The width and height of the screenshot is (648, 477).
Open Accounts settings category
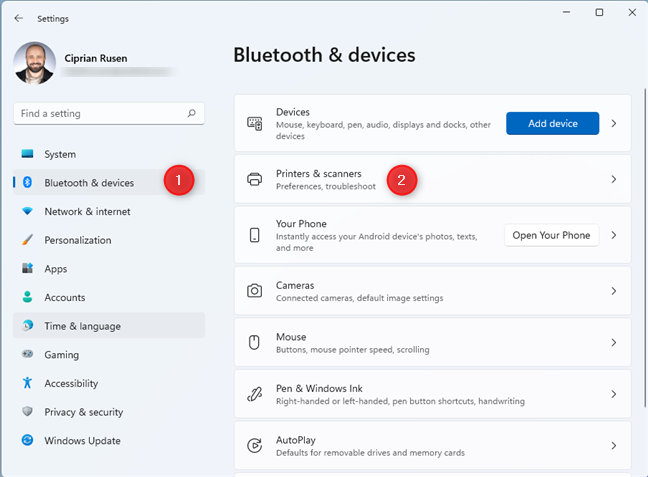coord(109,297)
